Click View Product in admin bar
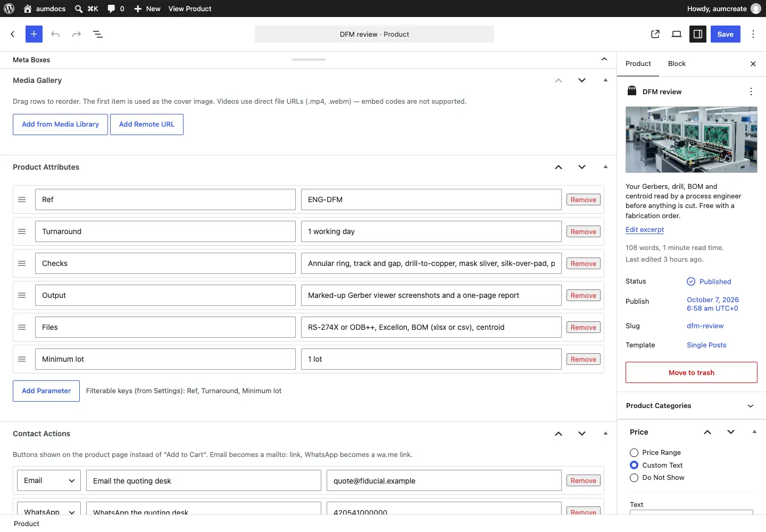The width and height of the screenshot is (766, 532). (x=190, y=9)
